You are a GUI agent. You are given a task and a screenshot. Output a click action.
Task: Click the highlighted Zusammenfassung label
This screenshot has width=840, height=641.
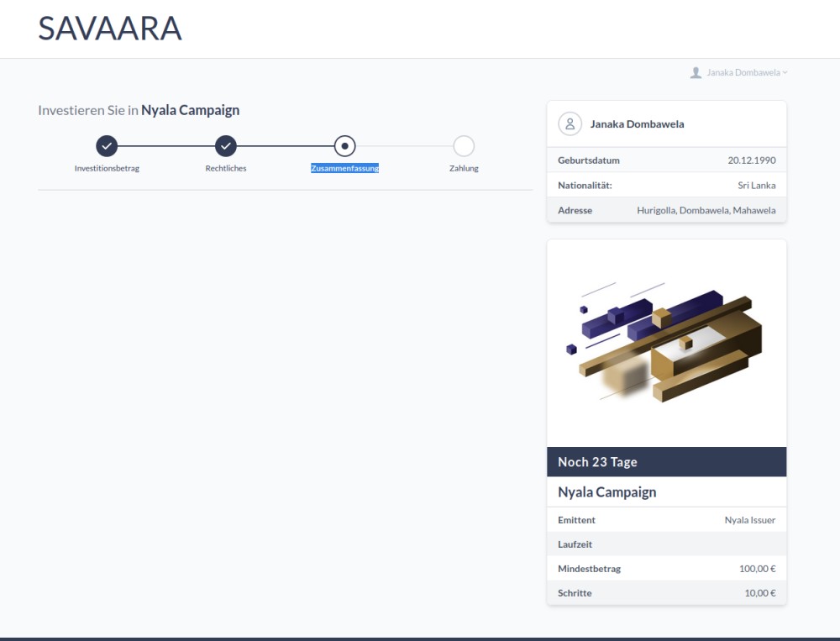point(344,168)
